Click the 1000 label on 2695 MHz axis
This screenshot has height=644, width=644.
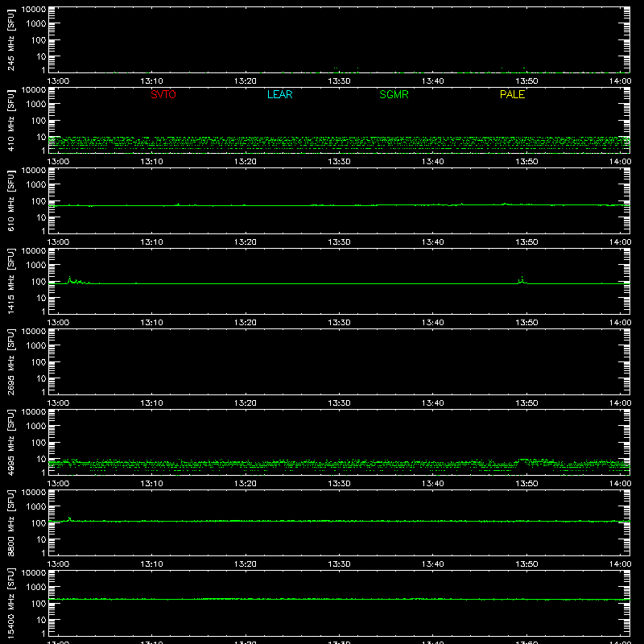pyautogui.click(x=36, y=345)
